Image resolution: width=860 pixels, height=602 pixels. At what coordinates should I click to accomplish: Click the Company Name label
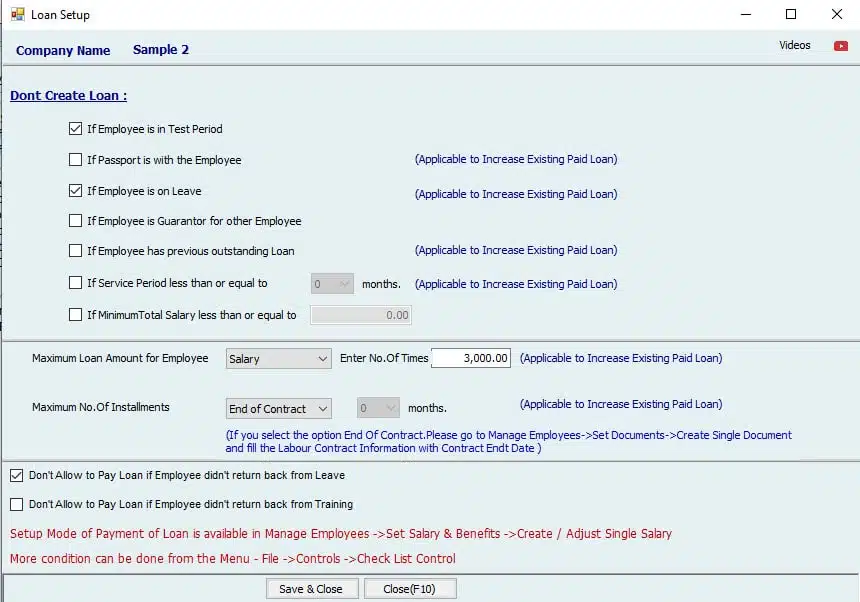(x=63, y=50)
